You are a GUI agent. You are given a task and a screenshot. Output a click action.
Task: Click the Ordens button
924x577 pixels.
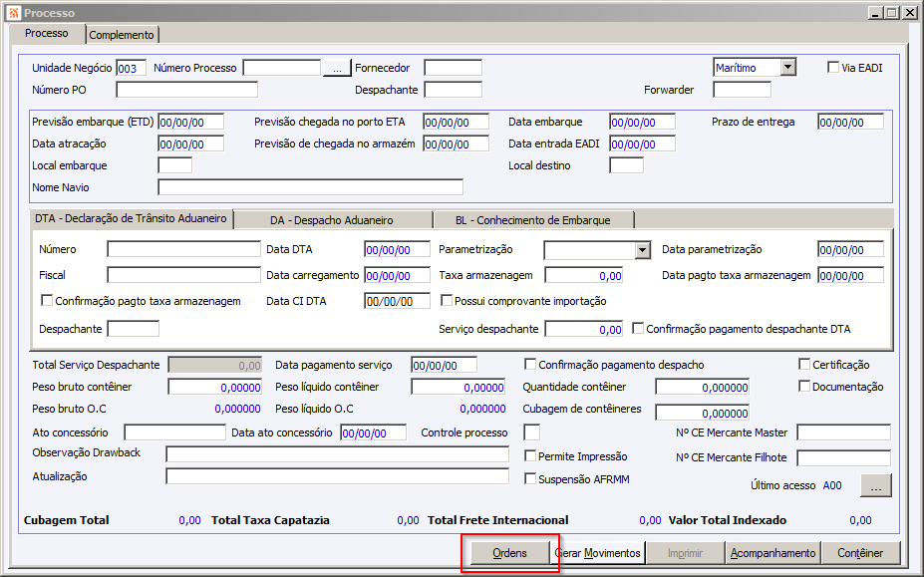click(509, 553)
